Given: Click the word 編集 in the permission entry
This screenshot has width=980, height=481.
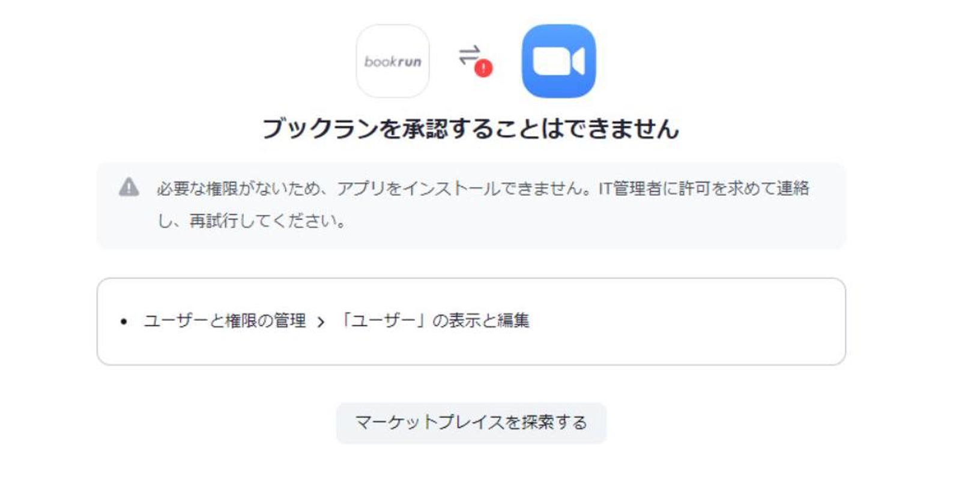Looking at the screenshot, I should [513, 321].
